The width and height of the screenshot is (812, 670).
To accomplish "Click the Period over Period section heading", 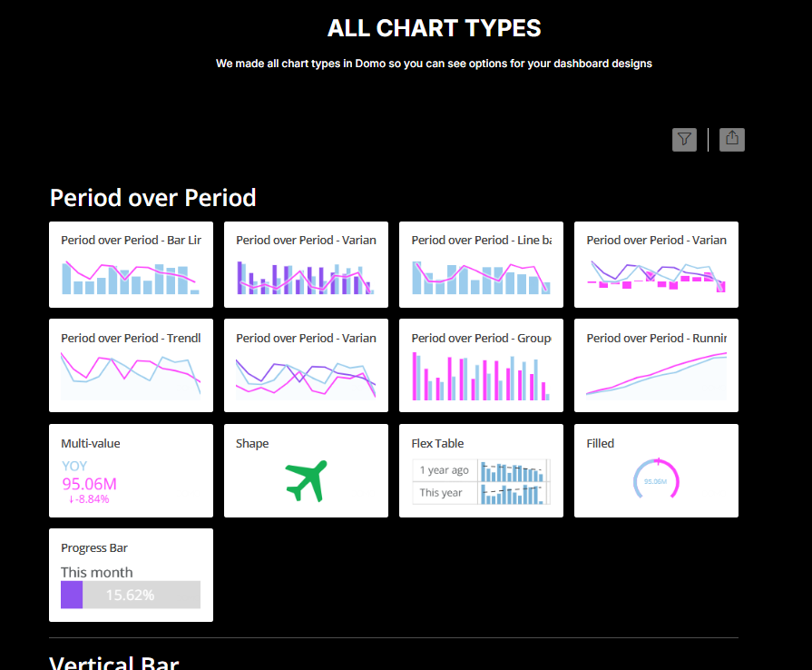I will coord(152,197).
